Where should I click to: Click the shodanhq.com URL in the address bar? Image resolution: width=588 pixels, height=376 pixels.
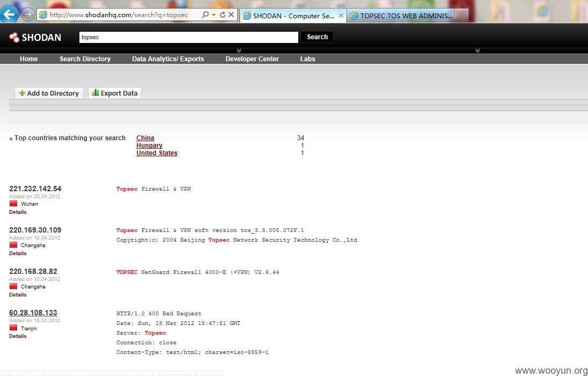119,15
